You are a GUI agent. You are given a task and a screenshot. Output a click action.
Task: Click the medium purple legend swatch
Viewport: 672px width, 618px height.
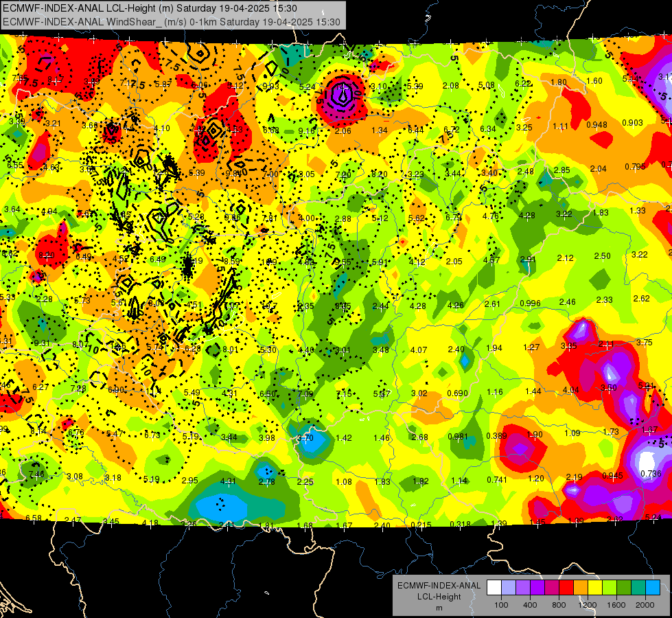(x=523, y=588)
